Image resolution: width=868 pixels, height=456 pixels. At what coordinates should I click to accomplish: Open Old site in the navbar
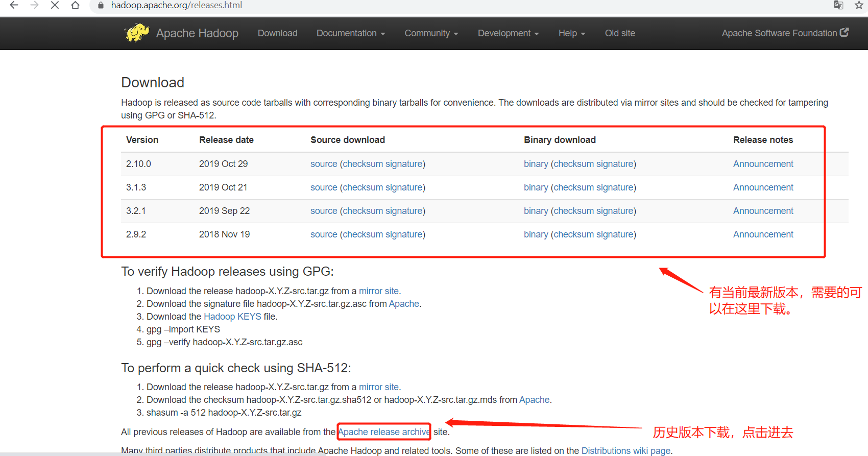(x=620, y=33)
